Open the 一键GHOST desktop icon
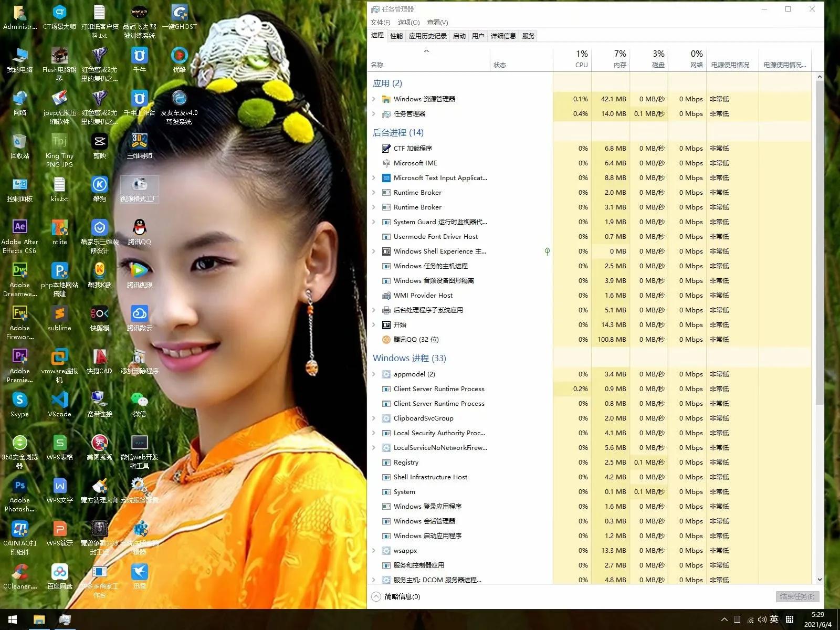The image size is (840, 630). [x=179, y=17]
